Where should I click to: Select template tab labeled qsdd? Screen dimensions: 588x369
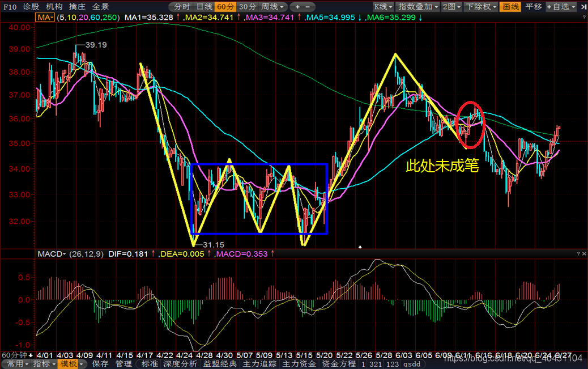tap(412, 364)
